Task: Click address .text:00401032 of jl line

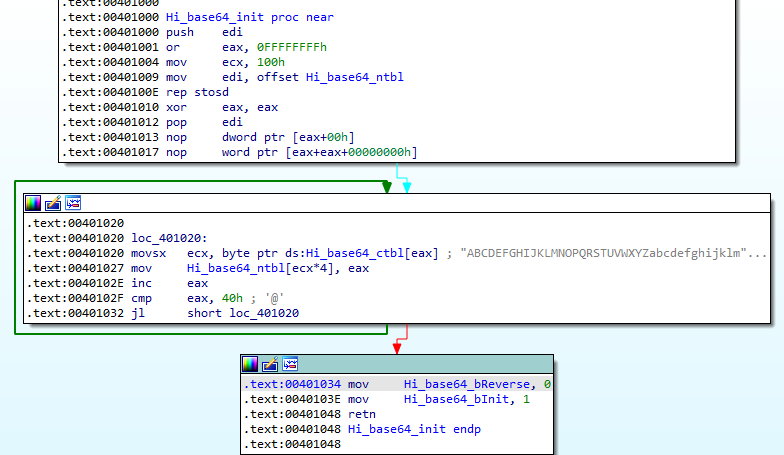Action: tap(75, 313)
